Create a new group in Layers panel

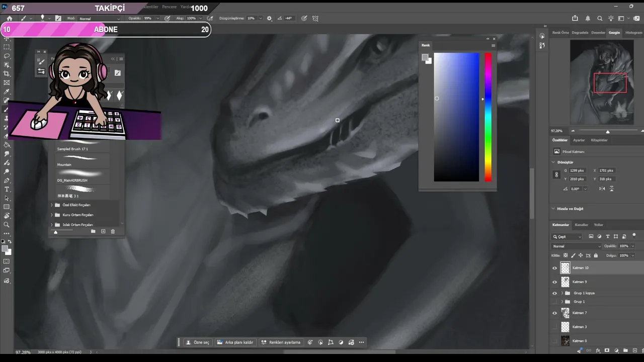point(625,350)
